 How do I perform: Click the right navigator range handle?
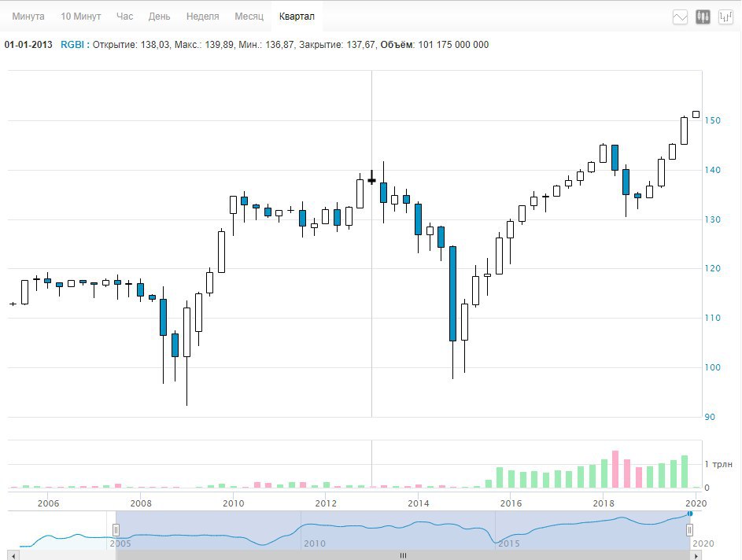[690, 530]
